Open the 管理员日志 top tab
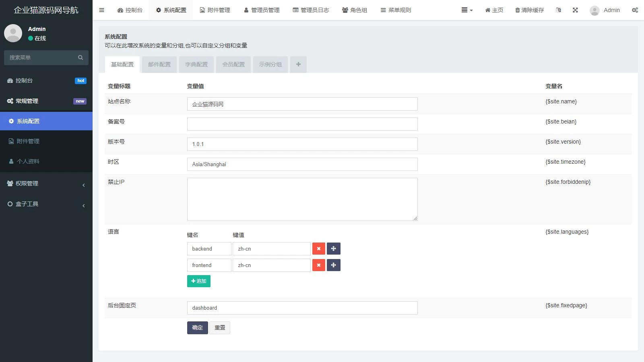 311,10
